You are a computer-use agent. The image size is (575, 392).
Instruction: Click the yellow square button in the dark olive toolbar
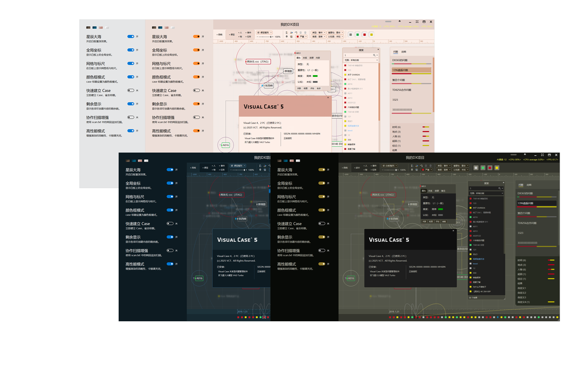(497, 168)
